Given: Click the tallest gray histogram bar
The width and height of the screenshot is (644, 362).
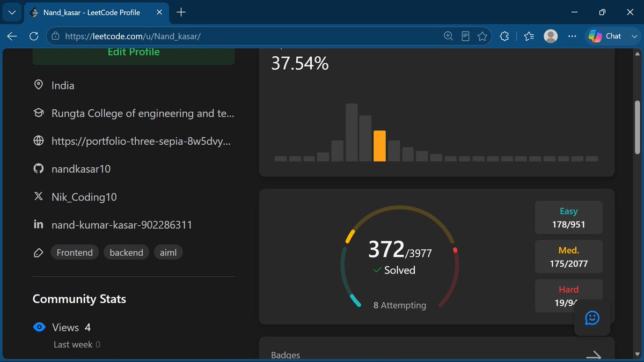Looking at the screenshot, I should pos(352,132).
